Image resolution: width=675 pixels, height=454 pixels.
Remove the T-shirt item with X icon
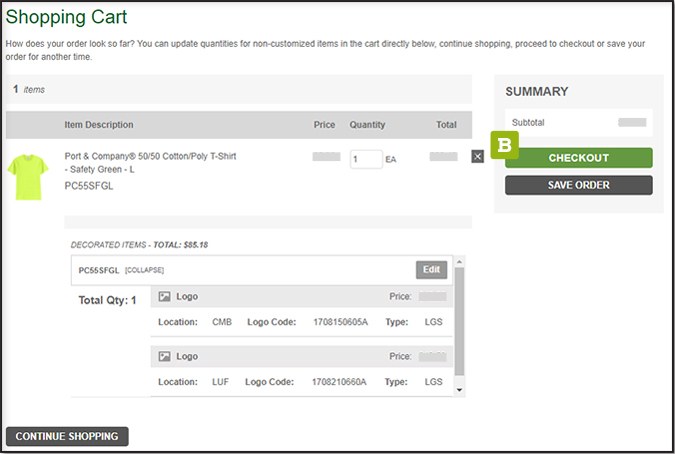point(477,156)
